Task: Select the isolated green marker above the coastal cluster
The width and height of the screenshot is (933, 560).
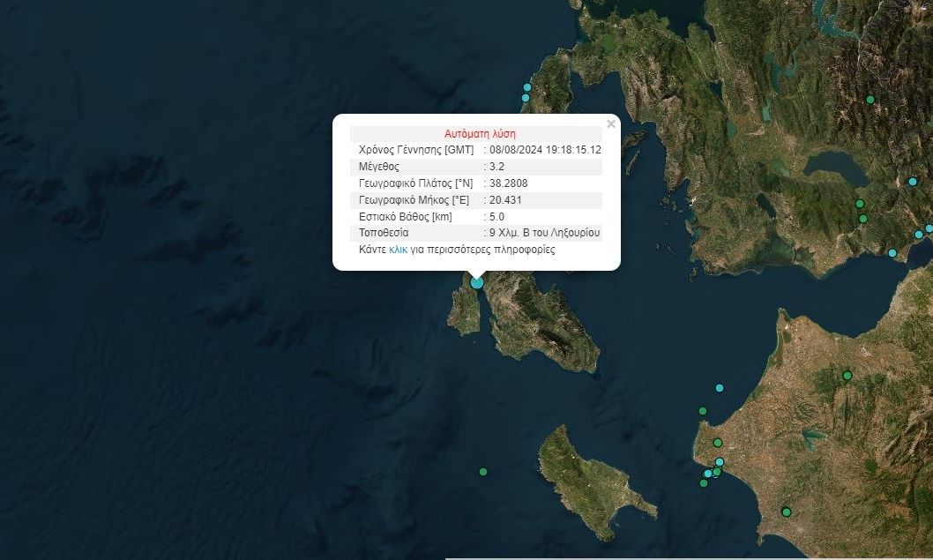Action: coord(718,443)
